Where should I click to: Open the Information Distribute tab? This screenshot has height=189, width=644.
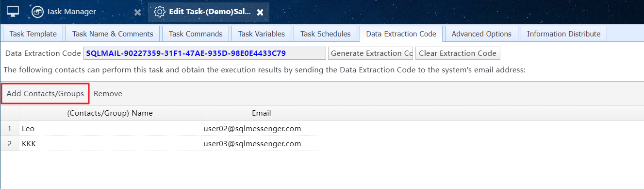(x=563, y=34)
